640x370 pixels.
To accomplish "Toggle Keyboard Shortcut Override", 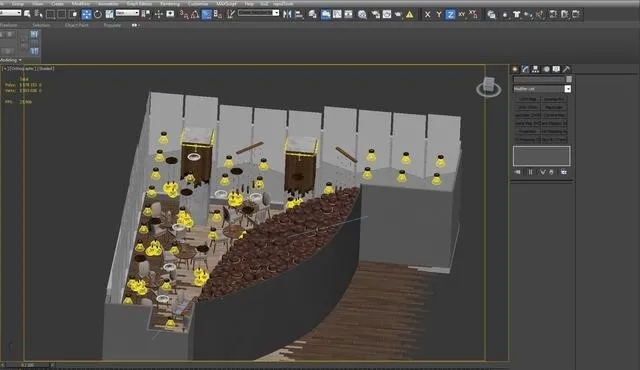I will 170,14.
